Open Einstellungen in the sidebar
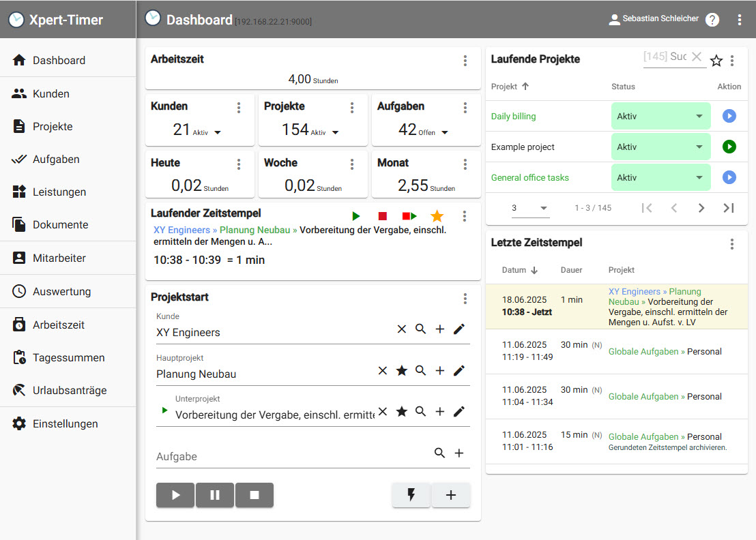The height and width of the screenshot is (540, 756). click(68, 424)
